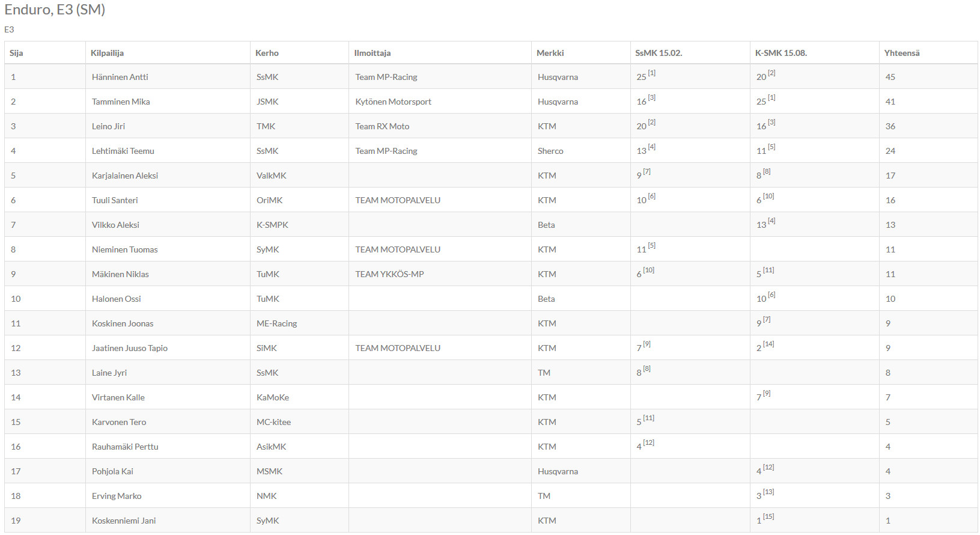Select competitor Hänninen Antti
980x535 pixels.
point(120,77)
